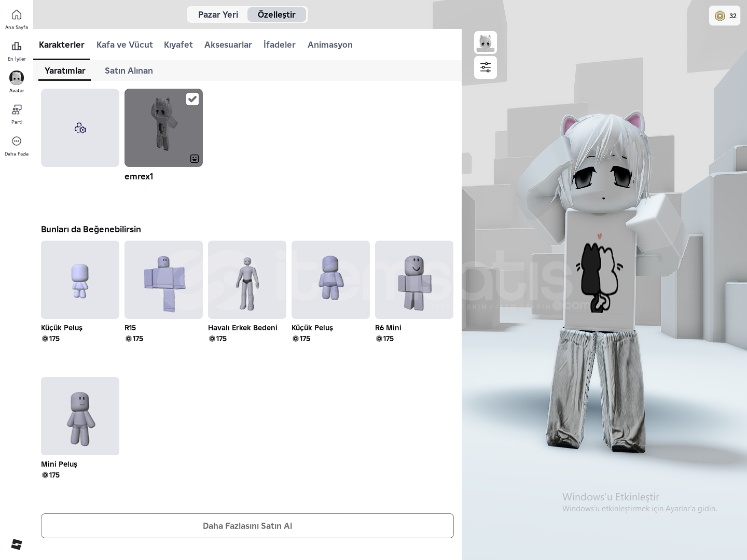The height and width of the screenshot is (560, 747).
Task: Click Daha Fazlasını Satın Al button
Action: [247, 526]
